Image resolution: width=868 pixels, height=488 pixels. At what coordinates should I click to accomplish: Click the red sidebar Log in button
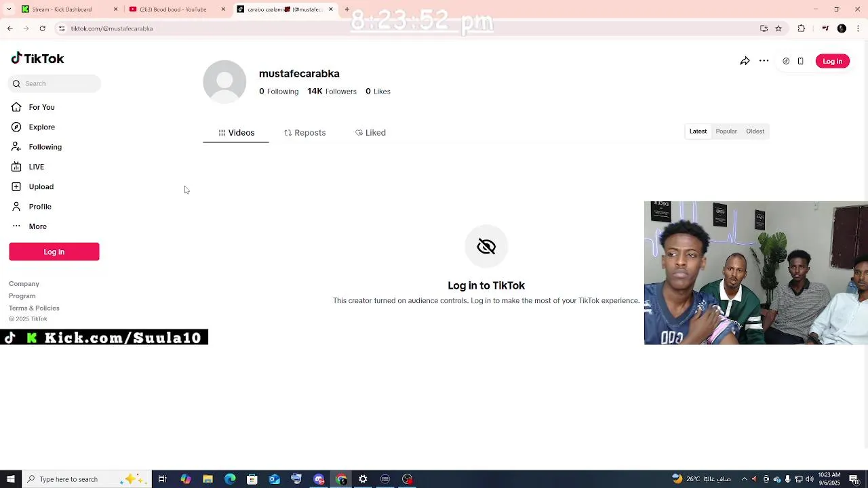click(54, 251)
